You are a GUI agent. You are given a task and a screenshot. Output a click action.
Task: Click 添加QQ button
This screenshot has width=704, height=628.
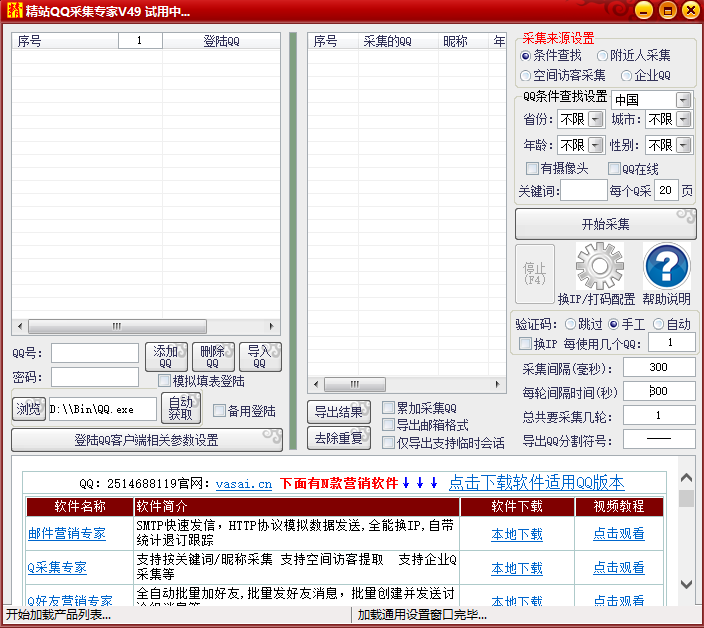pyautogui.click(x=166, y=357)
